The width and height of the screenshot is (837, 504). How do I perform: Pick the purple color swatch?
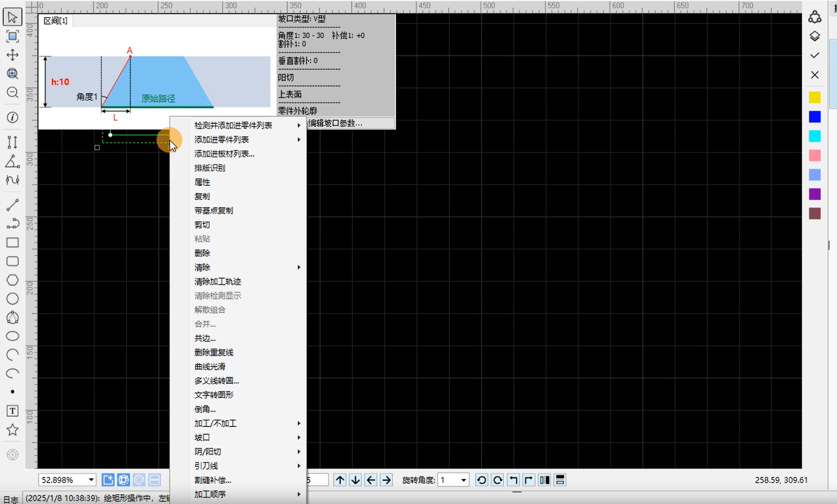point(815,194)
